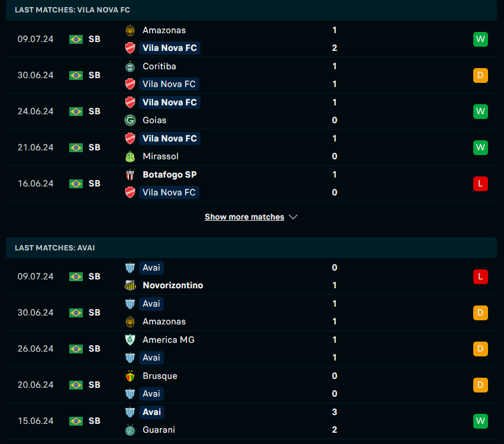The image size is (504, 444).
Task: Open Mirassol team name link
Action: (x=160, y=156)
